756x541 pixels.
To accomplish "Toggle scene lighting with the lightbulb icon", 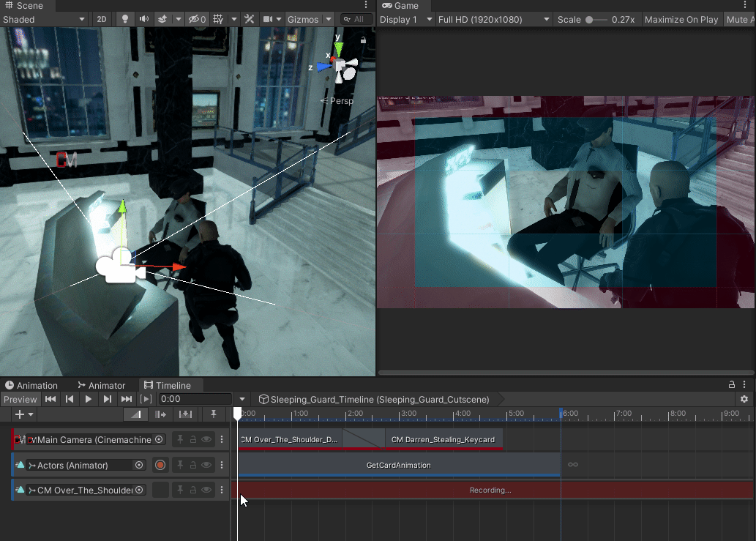I will 125,19.
